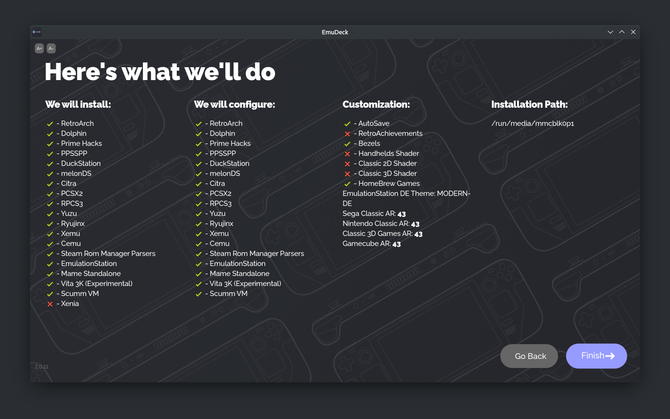Image resolution: width=670 pixels, height=419 pixels.
Task: Click check icon beside Dolphin in install list
Action: [x=50, y=134]
